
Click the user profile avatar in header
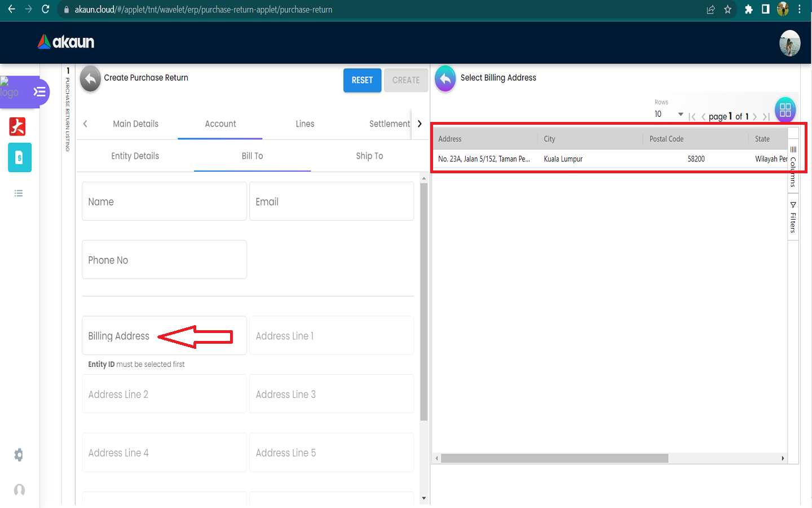[x=789, y=43]
